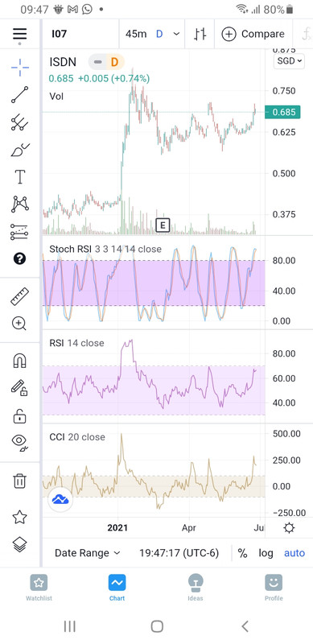Click the 0.685 +0.005 (+0.74%) price change text
The width and height of the screenshot is (313, 644).
(x=99, y=78)
